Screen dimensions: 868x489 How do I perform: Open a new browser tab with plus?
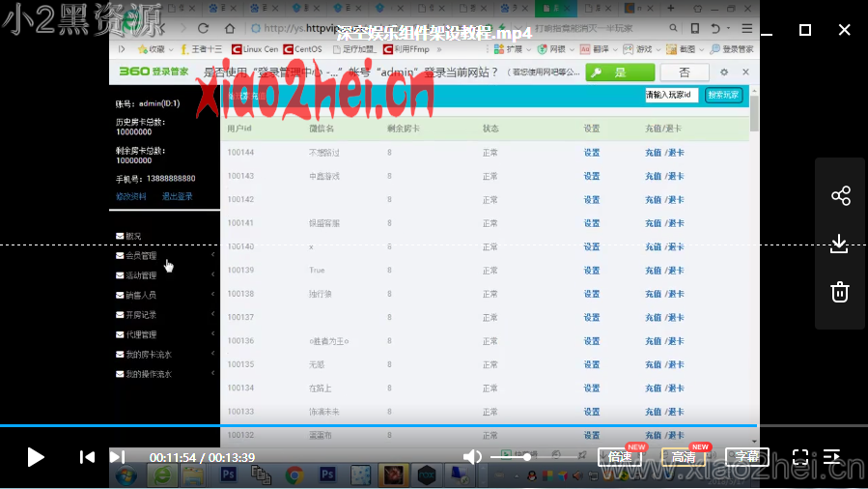[670, 8]
